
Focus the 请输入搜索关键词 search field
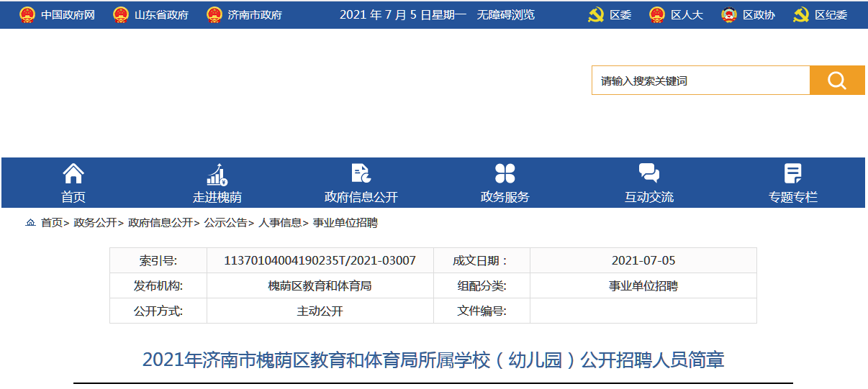701,80
